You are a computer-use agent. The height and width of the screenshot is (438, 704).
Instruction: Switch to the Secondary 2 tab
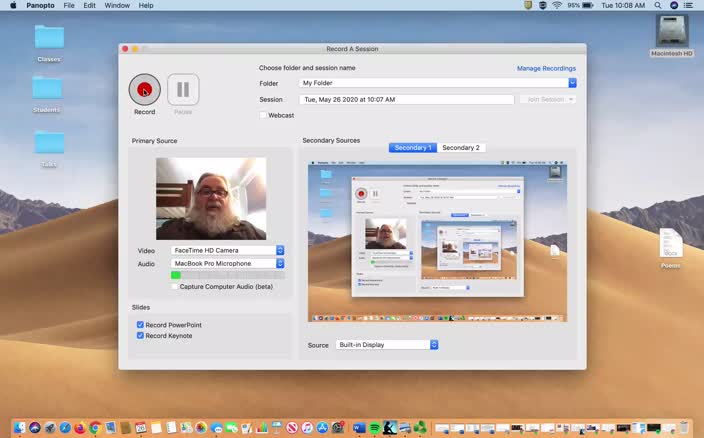[461, 148]
